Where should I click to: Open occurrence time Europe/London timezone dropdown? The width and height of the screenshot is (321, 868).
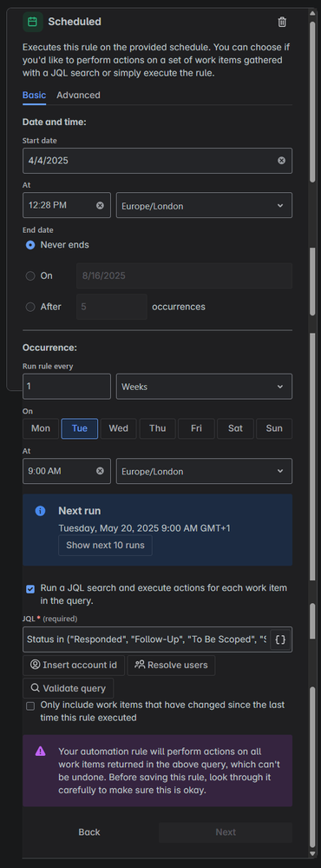pos(204,471)
